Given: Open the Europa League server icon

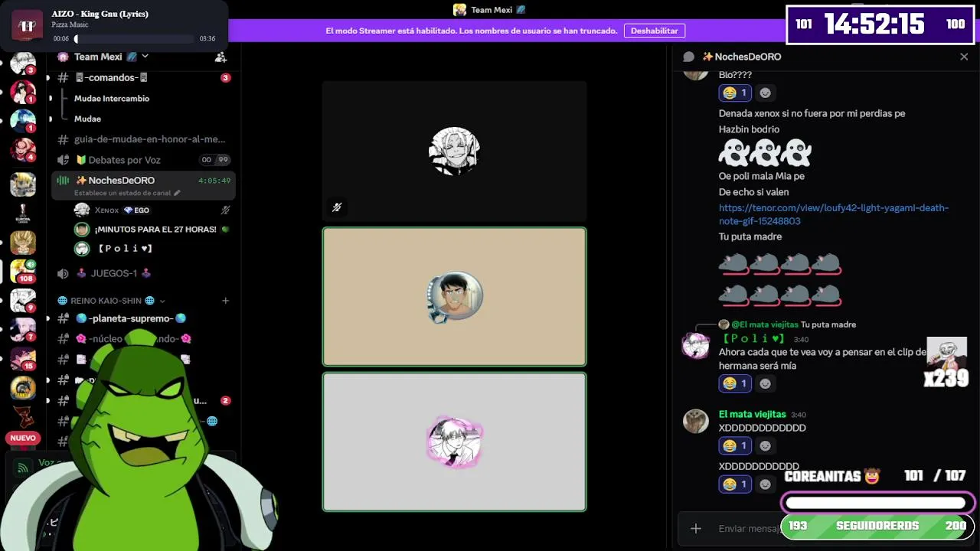Looking at the screenshot, I should point(23,212).
